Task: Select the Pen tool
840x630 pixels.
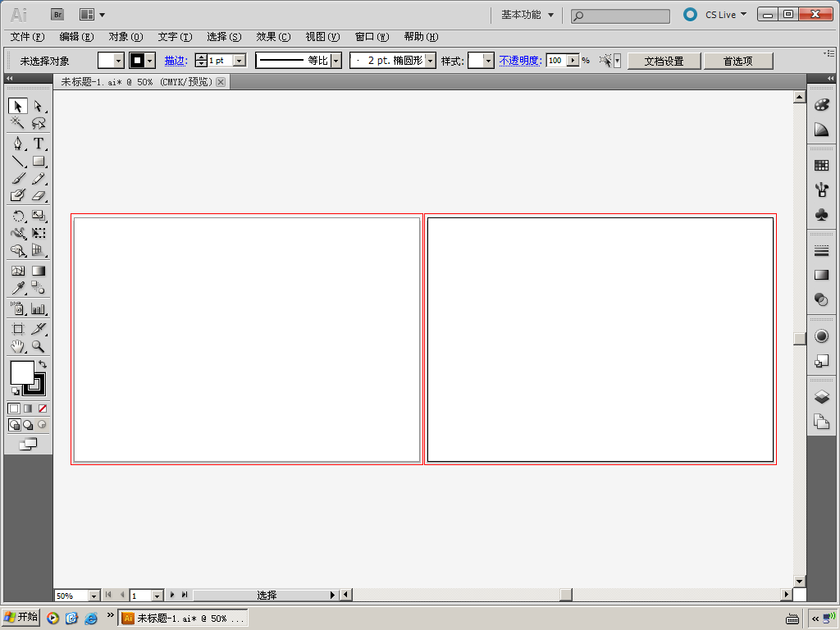Action: (18, 144)
